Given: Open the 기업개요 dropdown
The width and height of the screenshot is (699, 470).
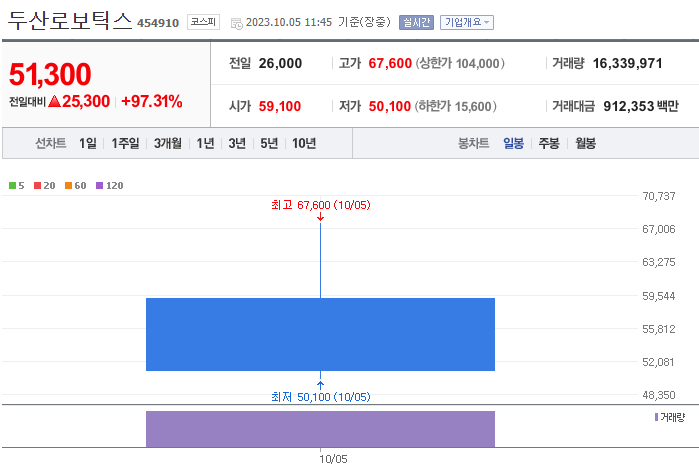Looking at the screenshot, I should [x=467, y=22].
